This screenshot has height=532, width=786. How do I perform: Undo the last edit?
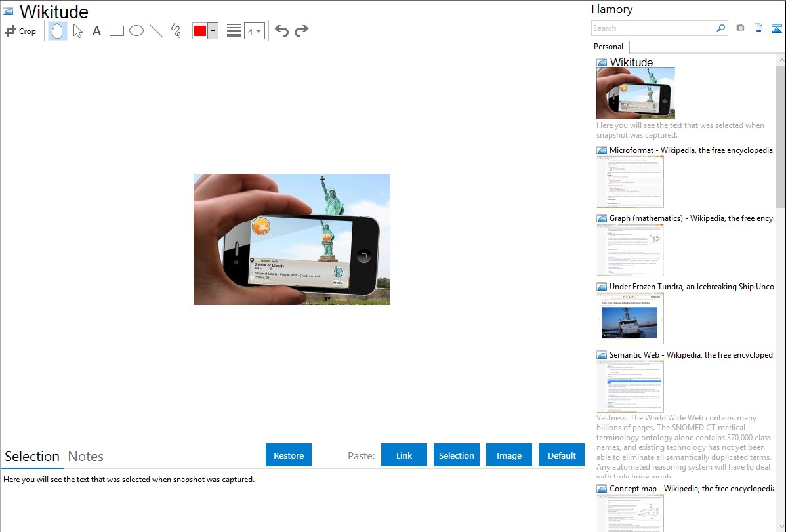pyautogui.click(x=281, y=31)
